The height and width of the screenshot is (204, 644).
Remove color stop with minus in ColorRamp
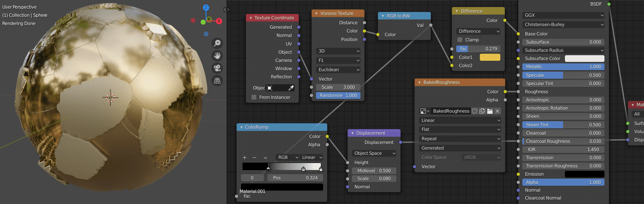point(254,157)
